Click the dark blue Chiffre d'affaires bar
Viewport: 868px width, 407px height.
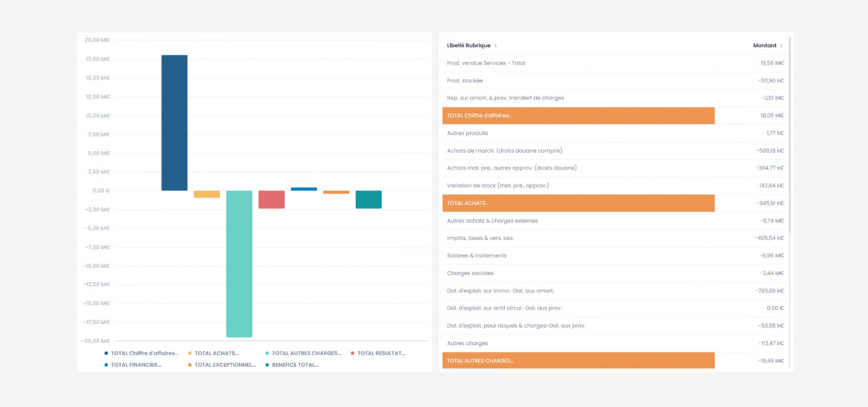pyautogui.click(x=175, y=123)
